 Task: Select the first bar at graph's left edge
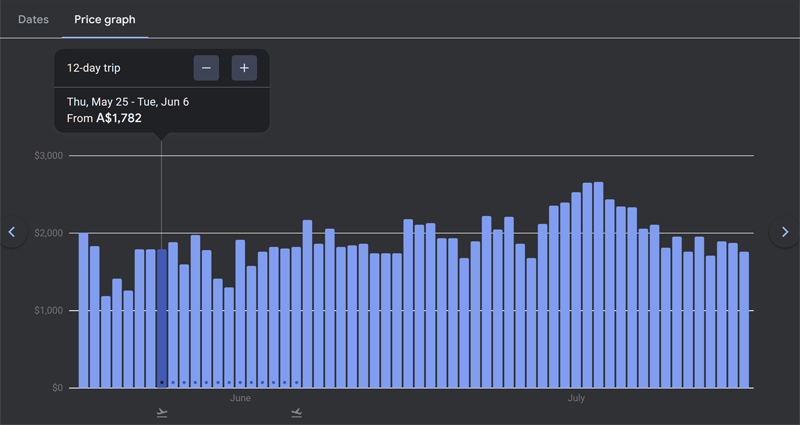(83, 310)
